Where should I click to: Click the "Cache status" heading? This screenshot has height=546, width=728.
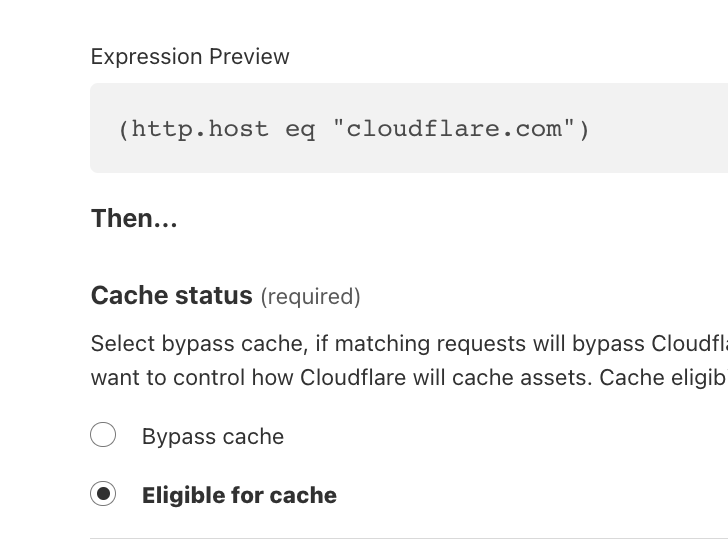click(x=171, y=296)
